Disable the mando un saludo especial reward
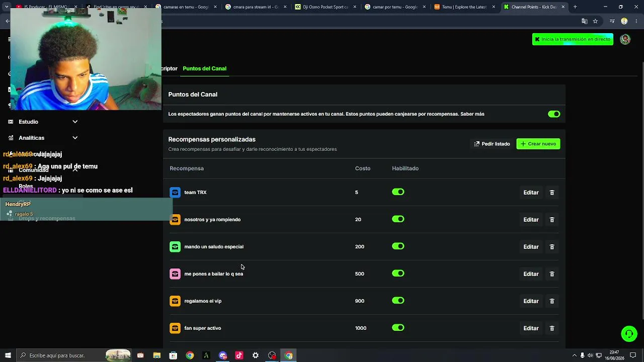Image resolution: width=644 pixels, height=362 pixels. pos(398,246)
